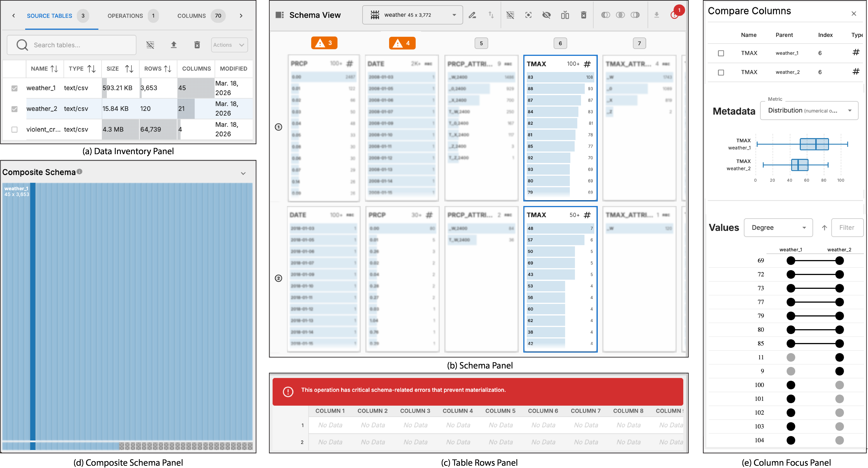The height and width of the screenshot is (468, 868).
Task: Open the Metric Distribution dropdown
Action: (x=809, y=110)
